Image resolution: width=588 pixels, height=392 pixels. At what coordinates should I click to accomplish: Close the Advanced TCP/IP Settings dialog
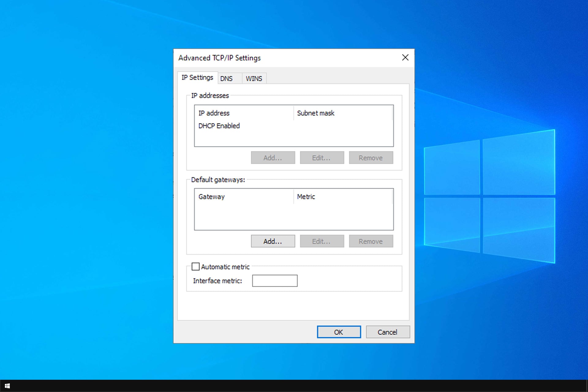405,58
